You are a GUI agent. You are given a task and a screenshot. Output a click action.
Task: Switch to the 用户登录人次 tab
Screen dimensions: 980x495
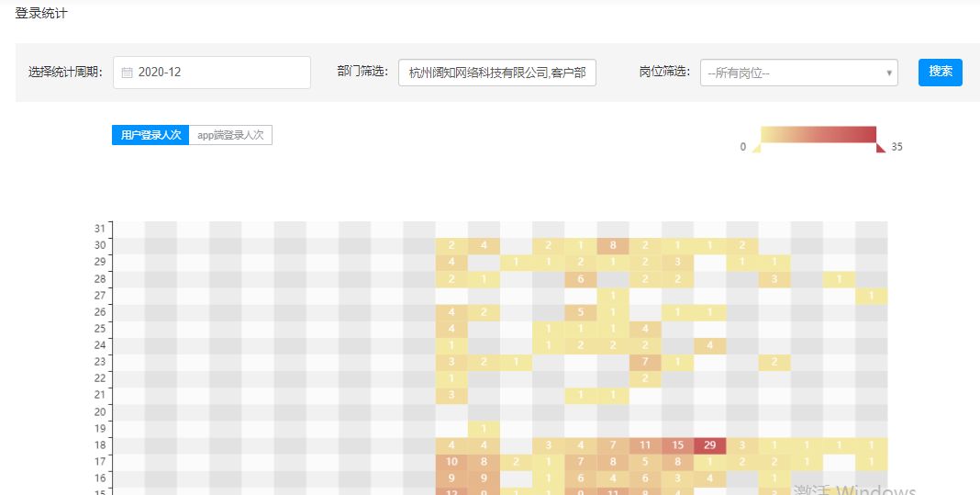[150, 135]
